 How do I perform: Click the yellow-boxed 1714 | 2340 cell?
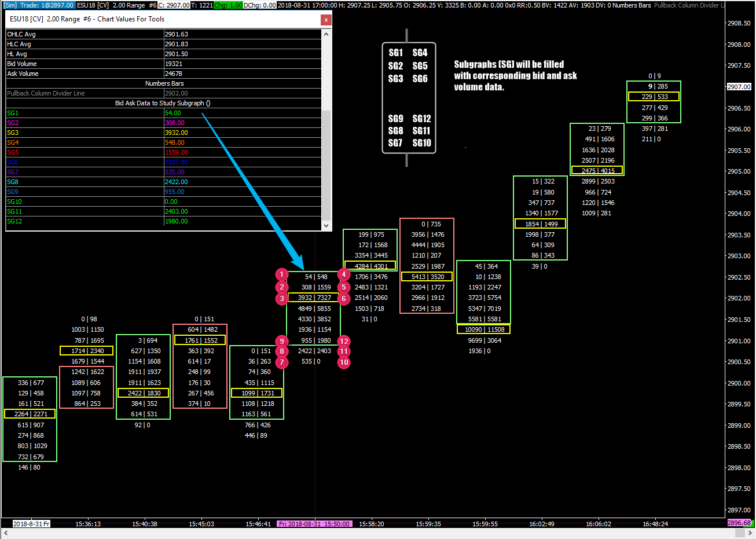point(87,351)
